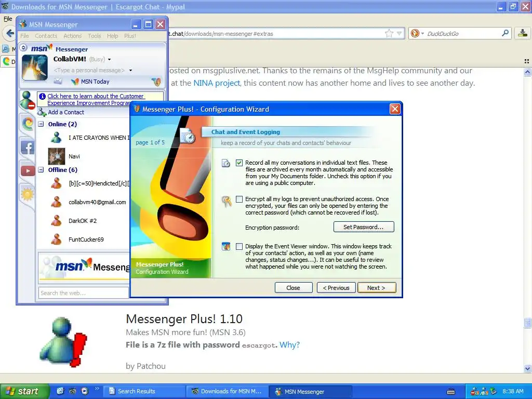Switch to the Downloads for MSN taskbar button
This screenshot has height=399, width=532.
click(227, 391)
